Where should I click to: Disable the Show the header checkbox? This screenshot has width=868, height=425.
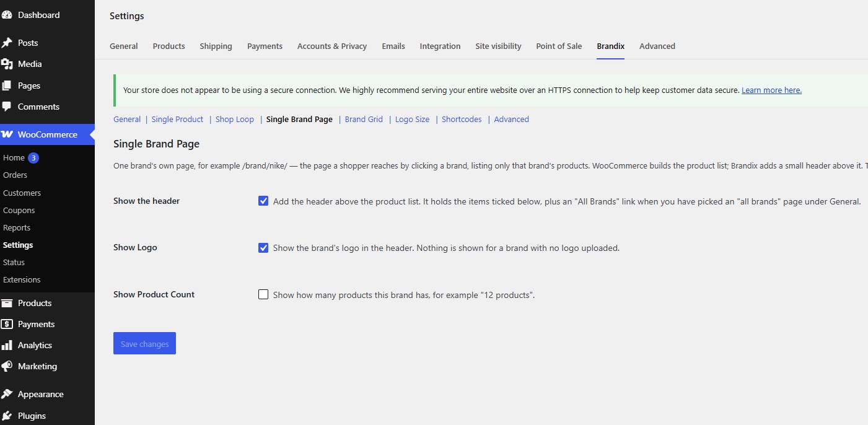[263, 201]
